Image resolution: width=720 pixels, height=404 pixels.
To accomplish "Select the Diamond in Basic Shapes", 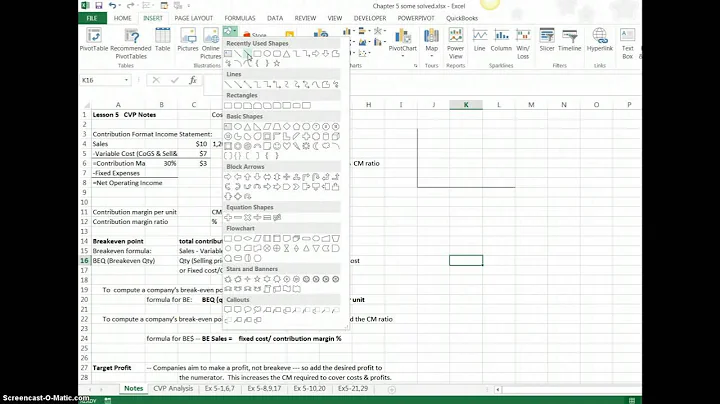I will tap(287, 126).
